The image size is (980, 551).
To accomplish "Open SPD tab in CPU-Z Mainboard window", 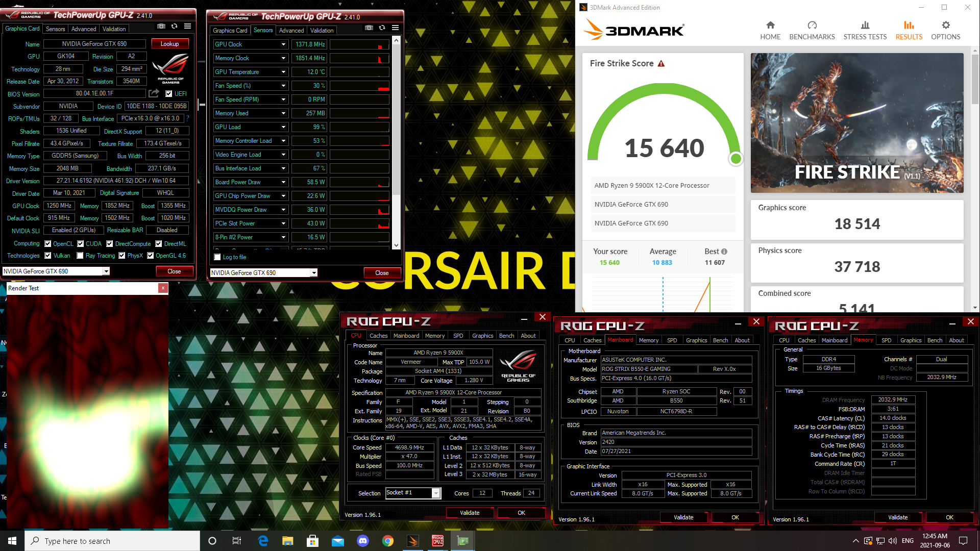I will 672,340.
